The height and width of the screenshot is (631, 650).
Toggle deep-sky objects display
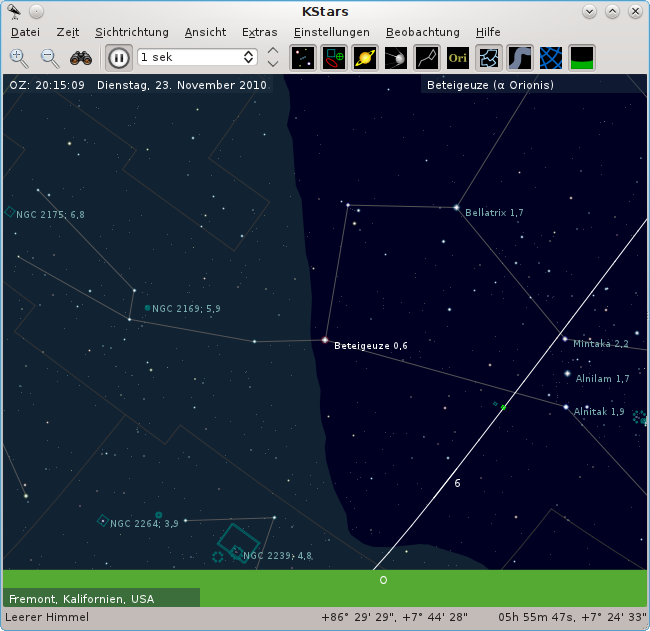[x=334, y=58]
